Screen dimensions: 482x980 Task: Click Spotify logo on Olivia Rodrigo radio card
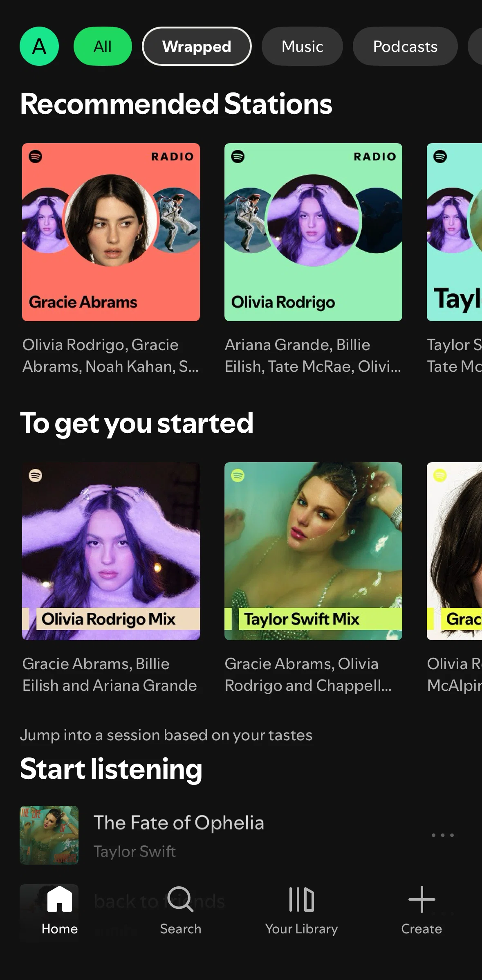(238, 156)
